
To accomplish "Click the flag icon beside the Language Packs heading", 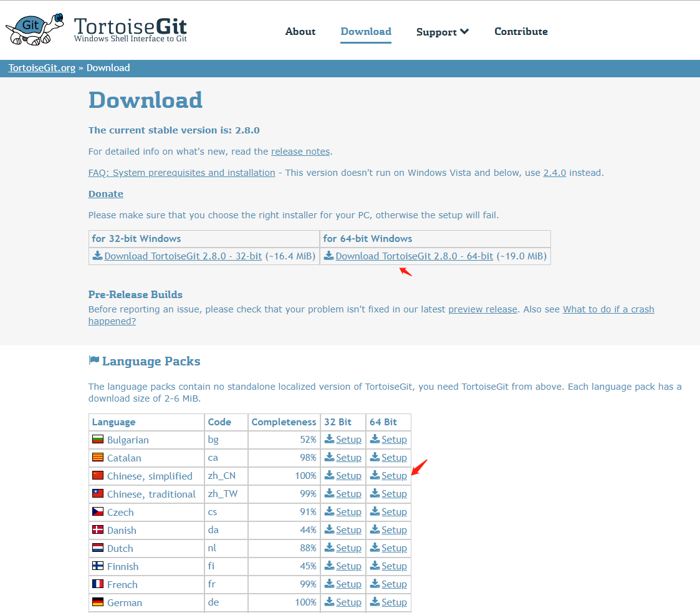I will (95, 360).
